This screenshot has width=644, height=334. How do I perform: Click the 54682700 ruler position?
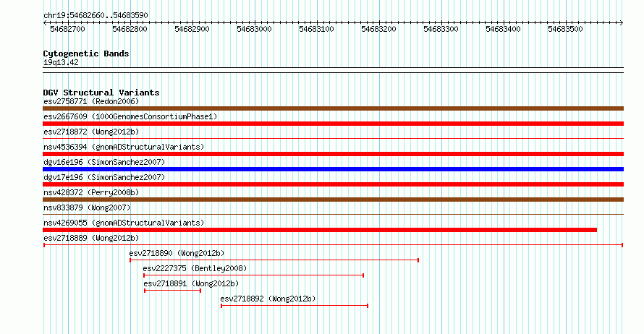pyautogui.click(x=67, y=29)
